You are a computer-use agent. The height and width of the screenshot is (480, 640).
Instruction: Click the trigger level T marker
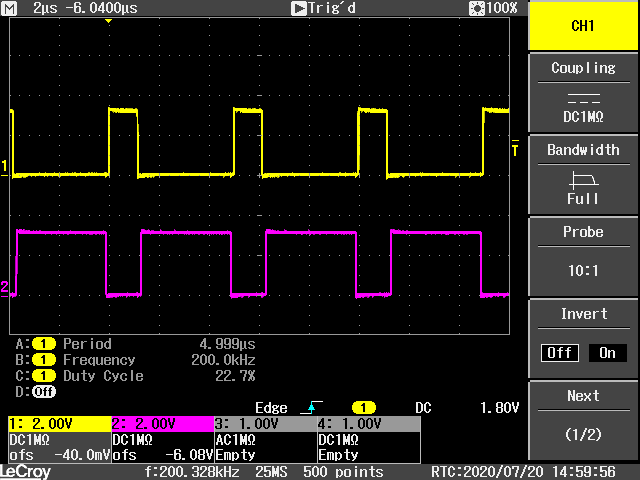pos(515,150)
